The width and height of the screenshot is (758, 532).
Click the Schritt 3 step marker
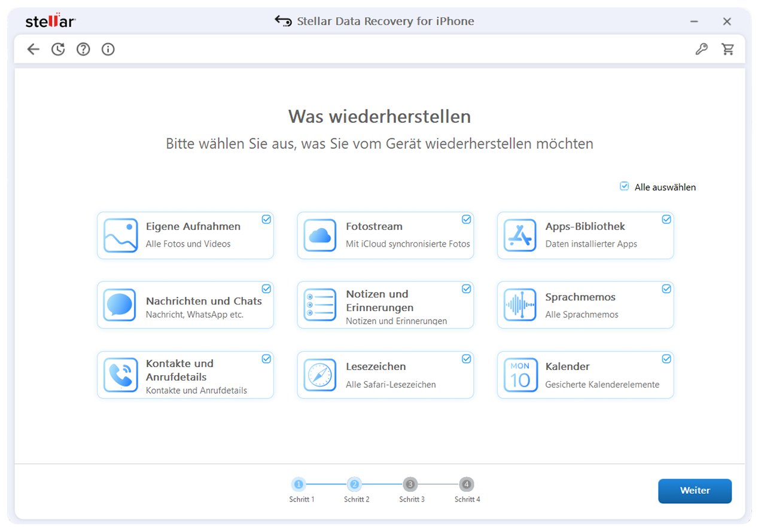coord(411,484)
